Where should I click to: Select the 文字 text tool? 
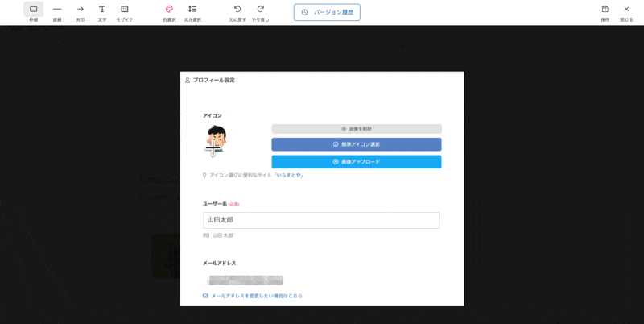point(102,12)
